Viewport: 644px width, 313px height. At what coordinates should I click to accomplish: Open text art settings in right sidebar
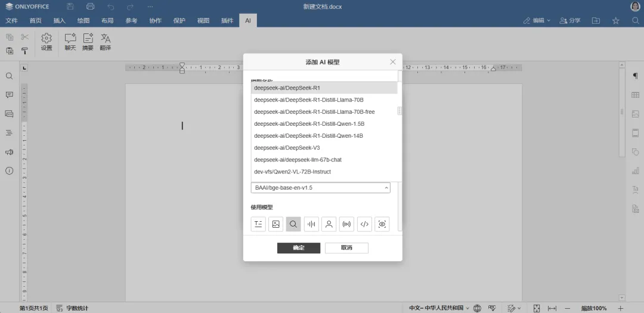tap(636, 190)
